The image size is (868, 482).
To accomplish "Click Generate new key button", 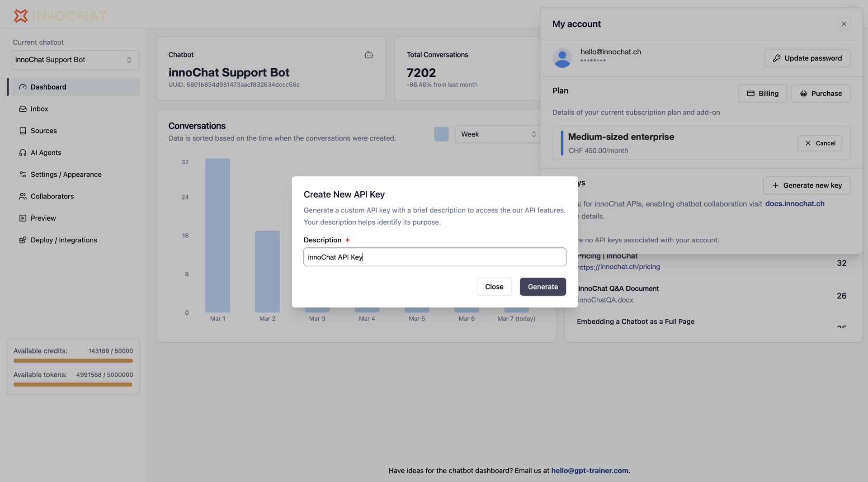I will click(807, 185).
